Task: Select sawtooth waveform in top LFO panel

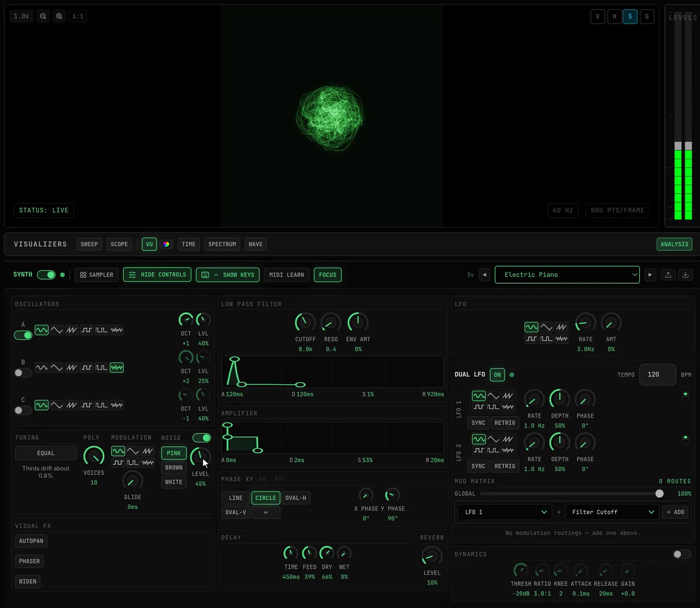Action: click(561, 327)
